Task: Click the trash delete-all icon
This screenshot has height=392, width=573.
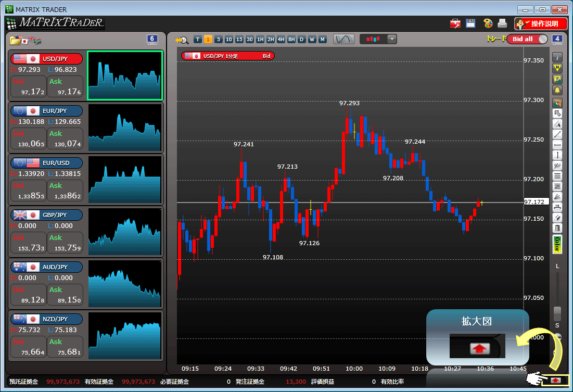Action: point(557,229)
